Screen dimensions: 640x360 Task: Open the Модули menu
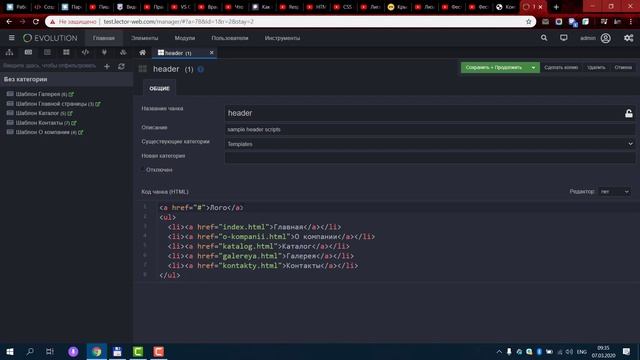pyautogui.click(x=184, y=38)
